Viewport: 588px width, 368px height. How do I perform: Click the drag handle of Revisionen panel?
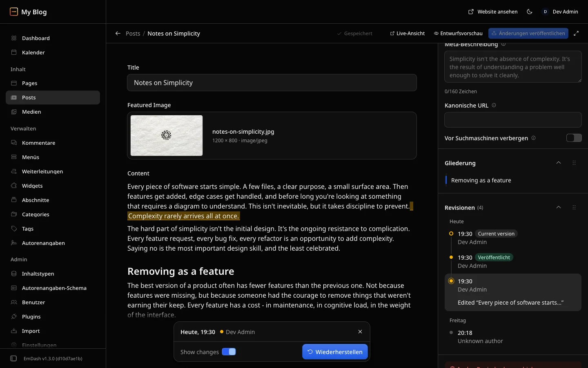574,207
